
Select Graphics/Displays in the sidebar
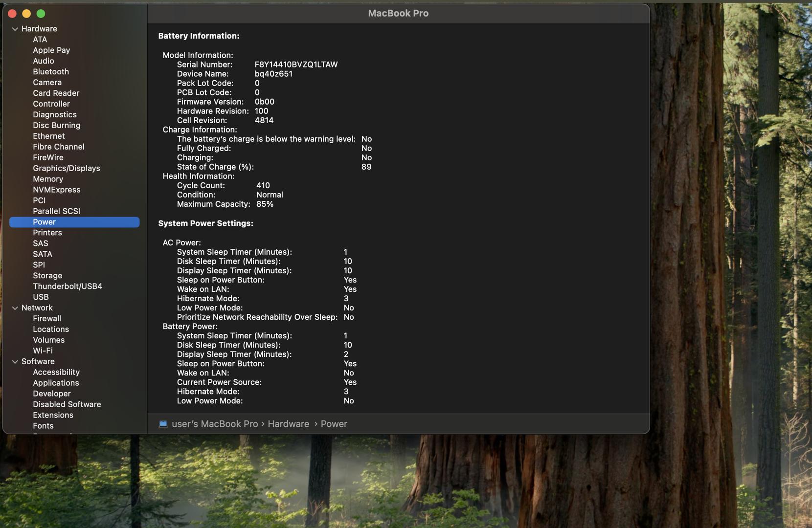(x=67, y=169)
